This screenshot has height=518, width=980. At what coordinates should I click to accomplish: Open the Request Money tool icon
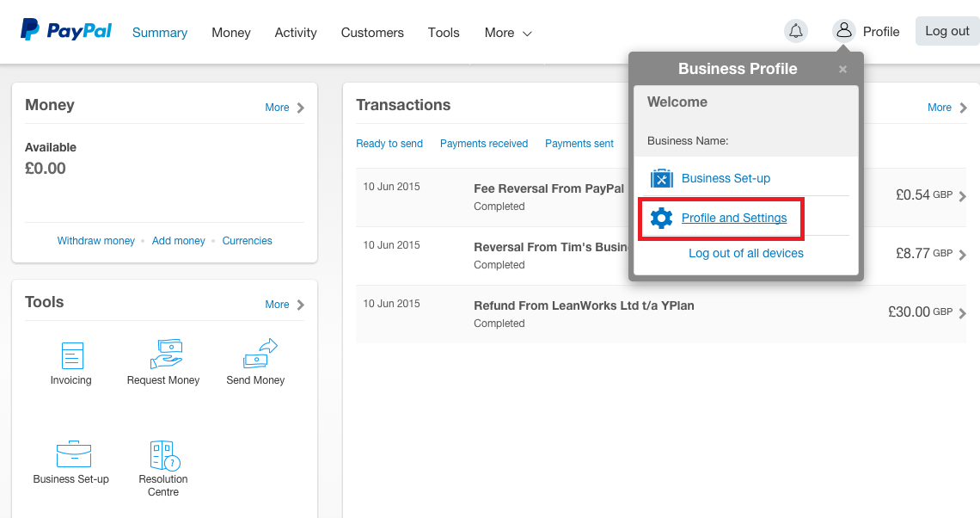pos(166,355)
